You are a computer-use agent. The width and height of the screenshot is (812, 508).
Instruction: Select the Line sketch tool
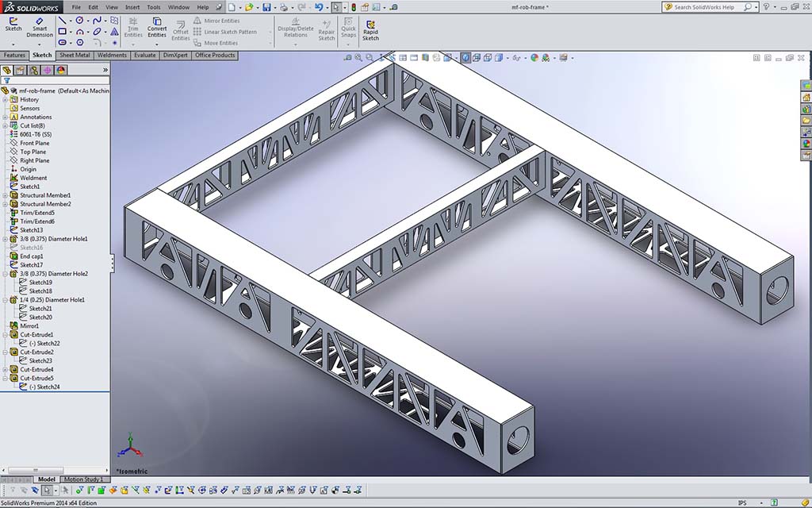63,20
